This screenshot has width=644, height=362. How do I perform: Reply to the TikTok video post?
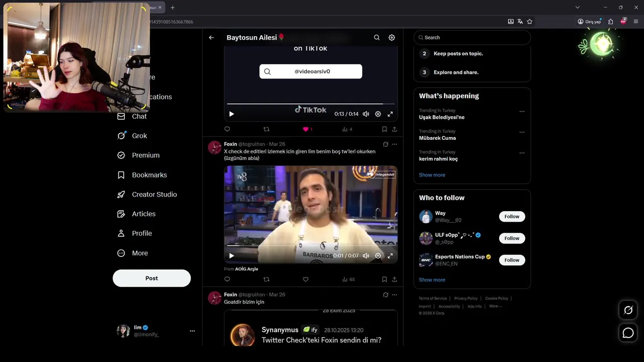[x=227, y=129]
